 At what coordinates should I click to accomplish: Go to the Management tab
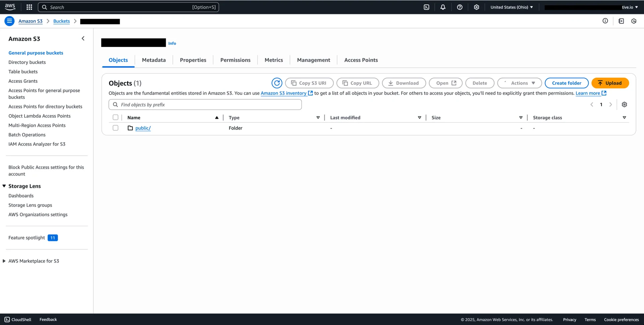click(313, 60)
